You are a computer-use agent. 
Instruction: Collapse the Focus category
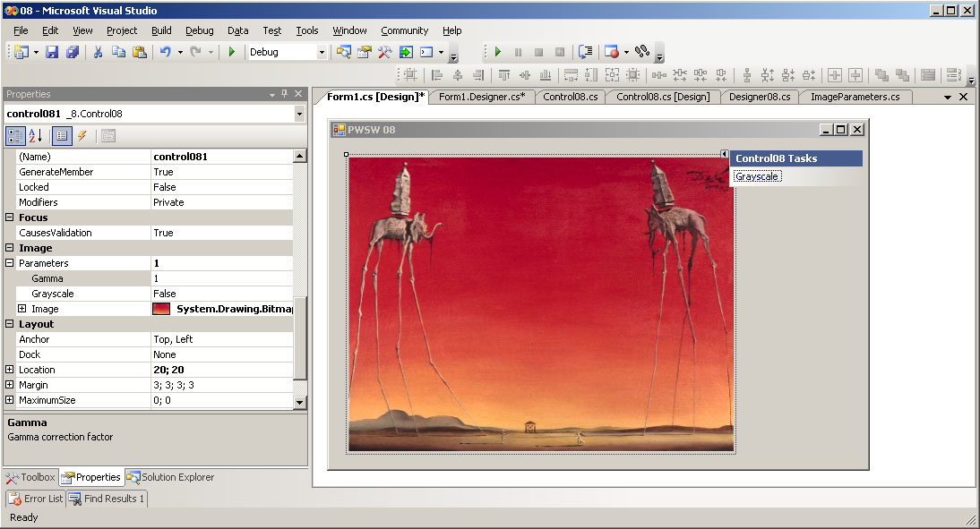(x=9, y=218)
